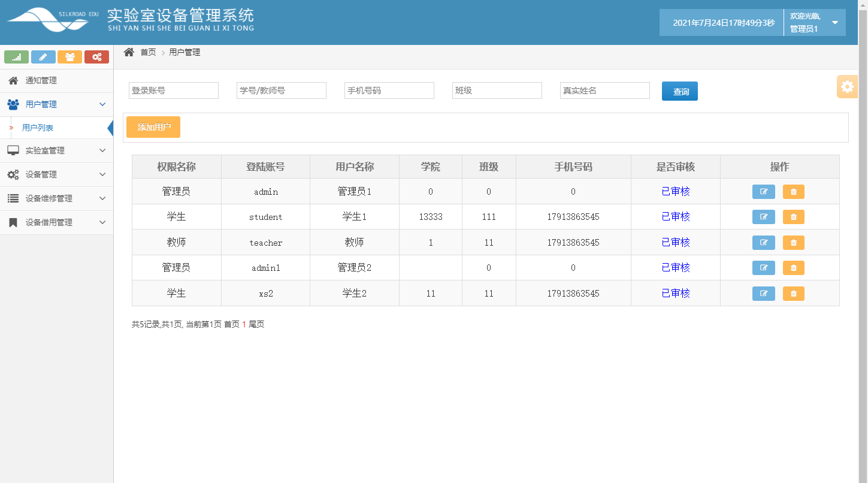The image size is (868, 483).
Task: Edit the admin user via its pencil icon
Action: tap(763, 191)
